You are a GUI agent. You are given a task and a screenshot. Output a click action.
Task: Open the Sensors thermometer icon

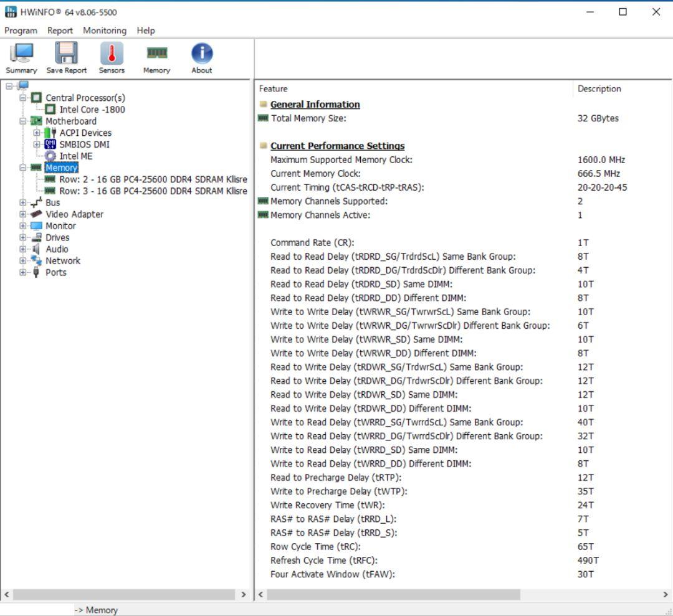coord(112,53)
